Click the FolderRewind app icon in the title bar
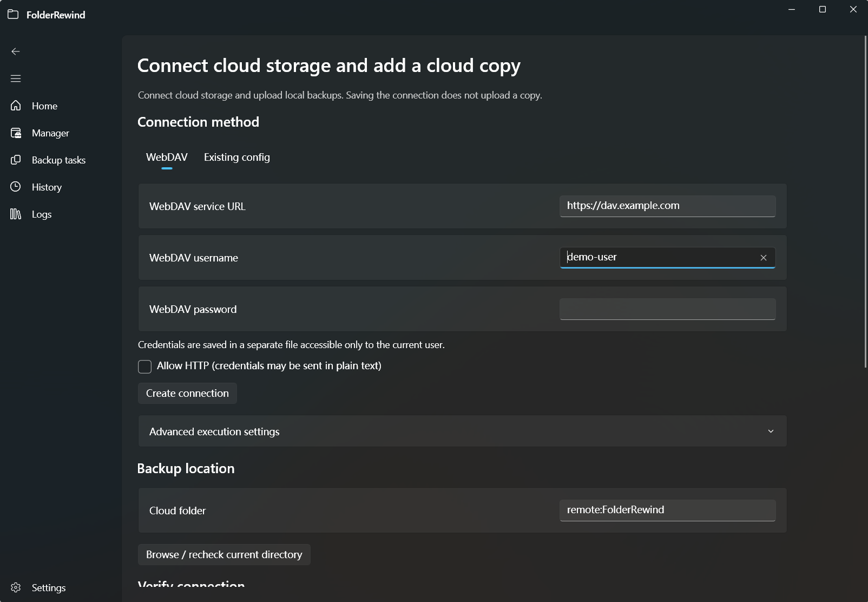 (13, 15)
